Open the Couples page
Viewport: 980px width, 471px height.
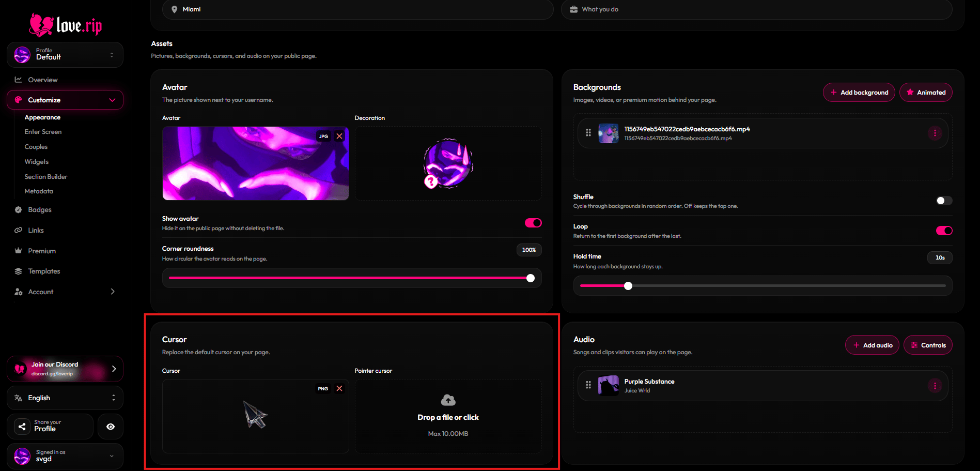click(36, 147)
